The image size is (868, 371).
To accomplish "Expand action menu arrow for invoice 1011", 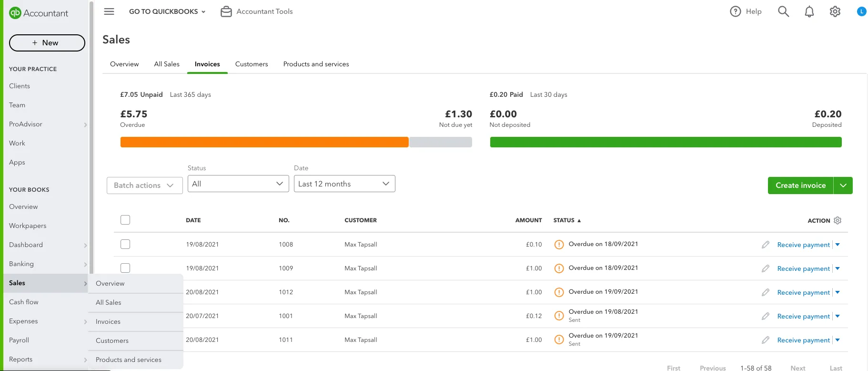I will [838, 340].
